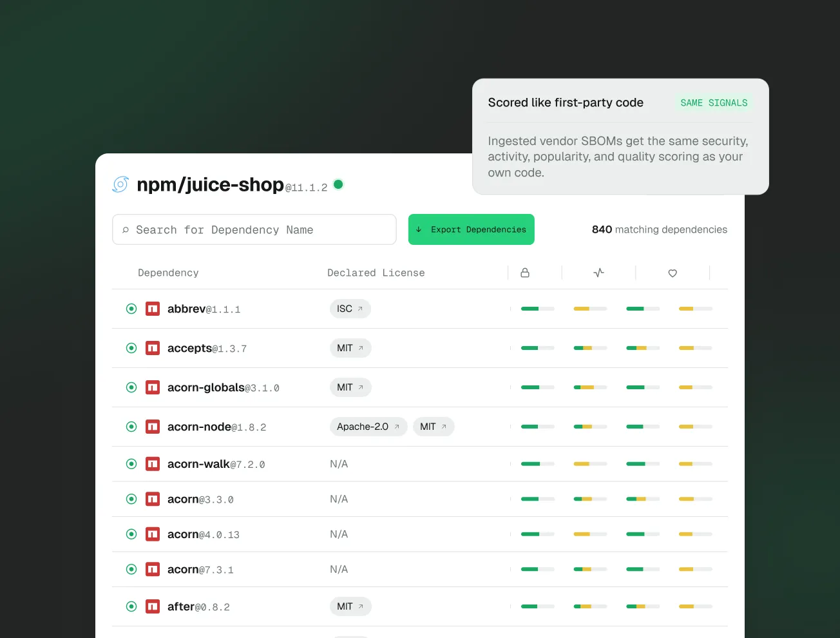Focus the Search for Dependency Name field
Screen dimensions: 840x638
tap(254, 229)
